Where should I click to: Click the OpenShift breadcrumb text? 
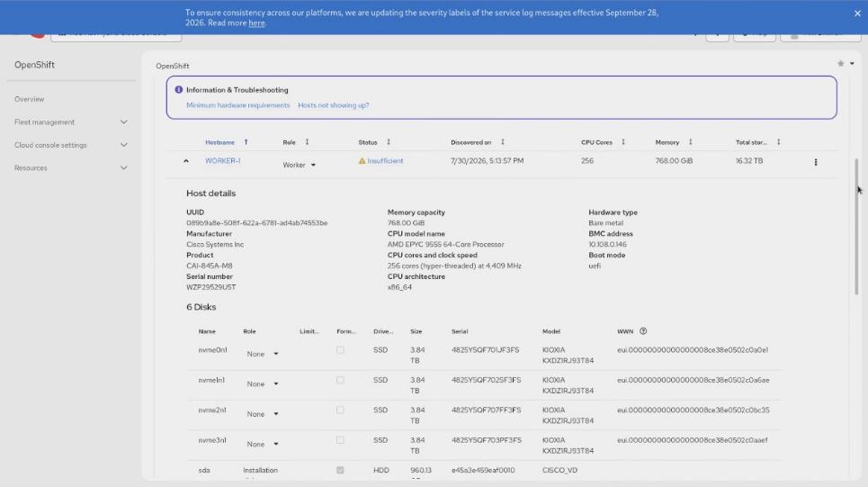coord(172,66)
